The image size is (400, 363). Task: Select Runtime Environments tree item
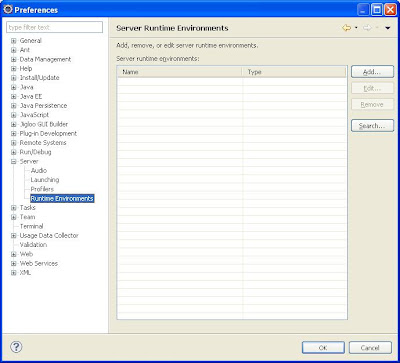[62, 198]
